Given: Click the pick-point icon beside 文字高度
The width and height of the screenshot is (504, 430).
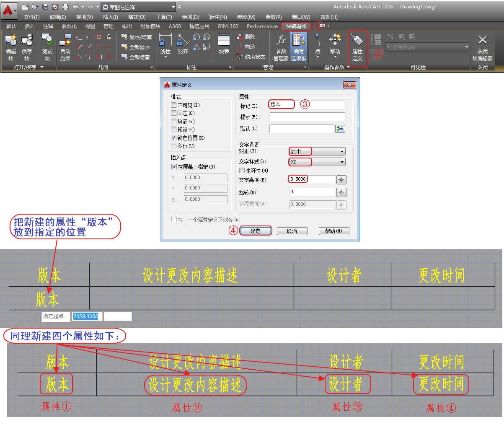Looking at the screenshot, I should 341,180.
